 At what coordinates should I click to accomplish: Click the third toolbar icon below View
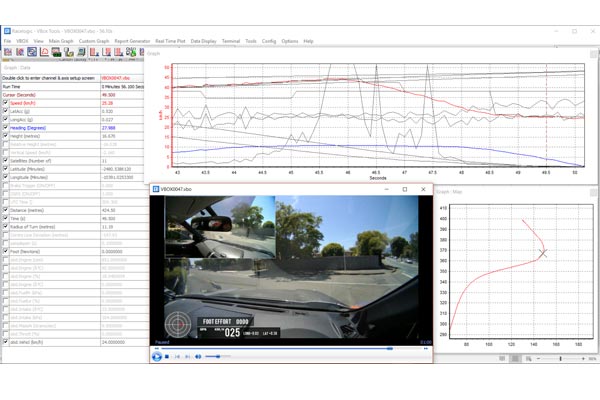(33, 51)
